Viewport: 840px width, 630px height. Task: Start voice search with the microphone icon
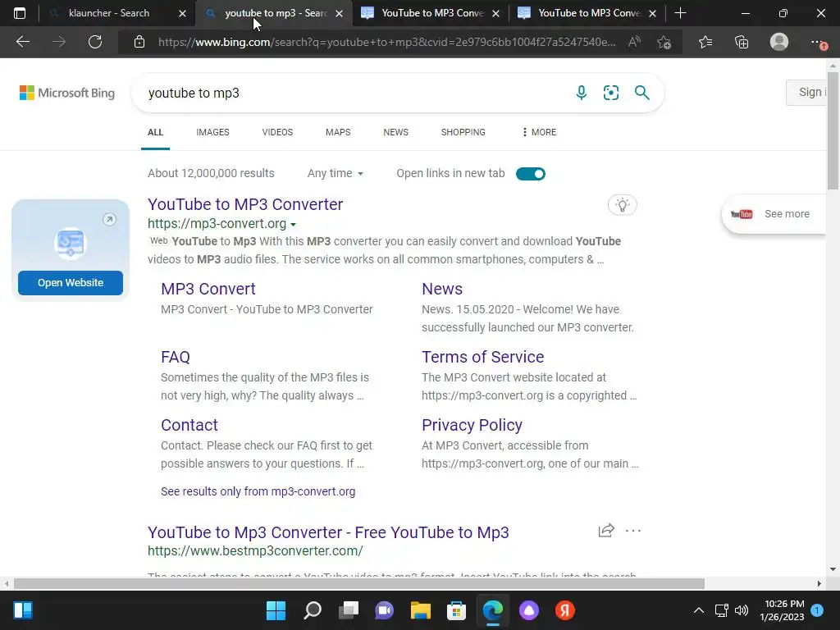coord(582,93)
